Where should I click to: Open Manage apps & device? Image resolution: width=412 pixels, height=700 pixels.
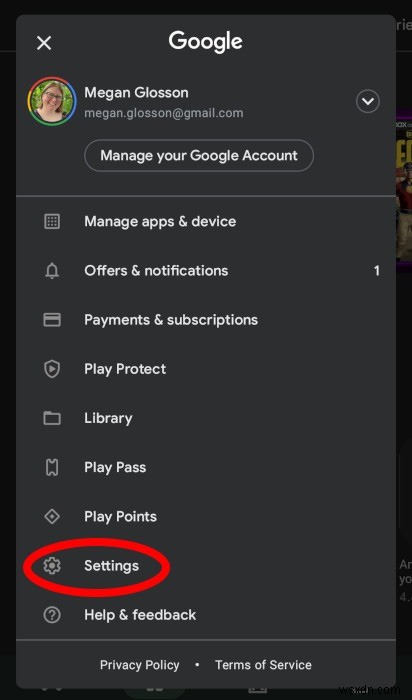pyautogui.click(x=206, y=221)
